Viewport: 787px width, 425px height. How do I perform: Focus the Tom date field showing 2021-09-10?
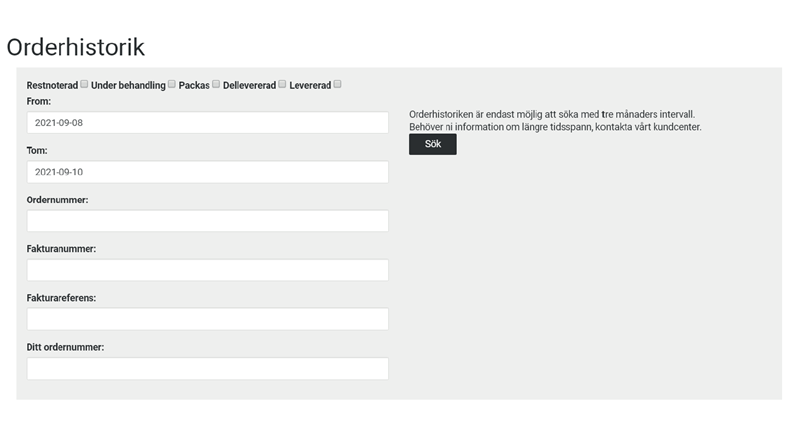tap(207, 172)
